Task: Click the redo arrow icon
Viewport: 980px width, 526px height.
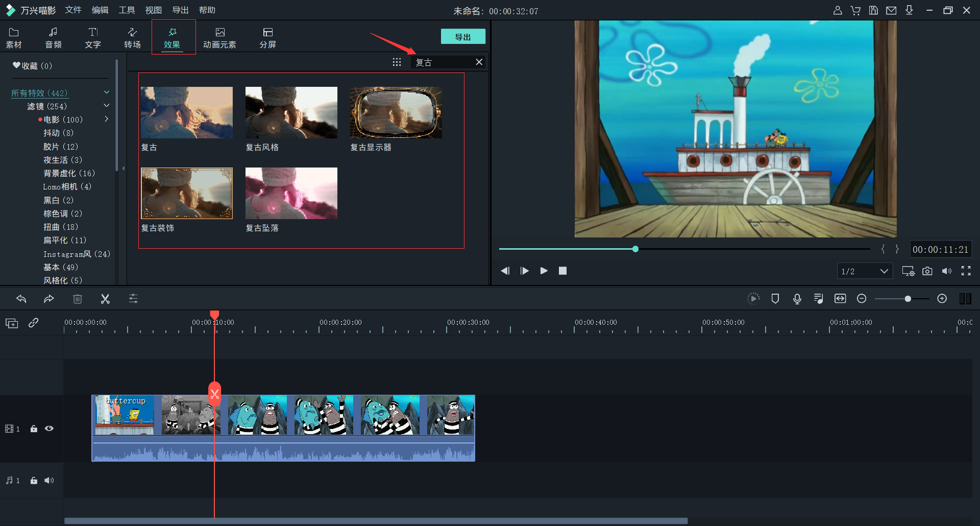Action: [49, 299]
